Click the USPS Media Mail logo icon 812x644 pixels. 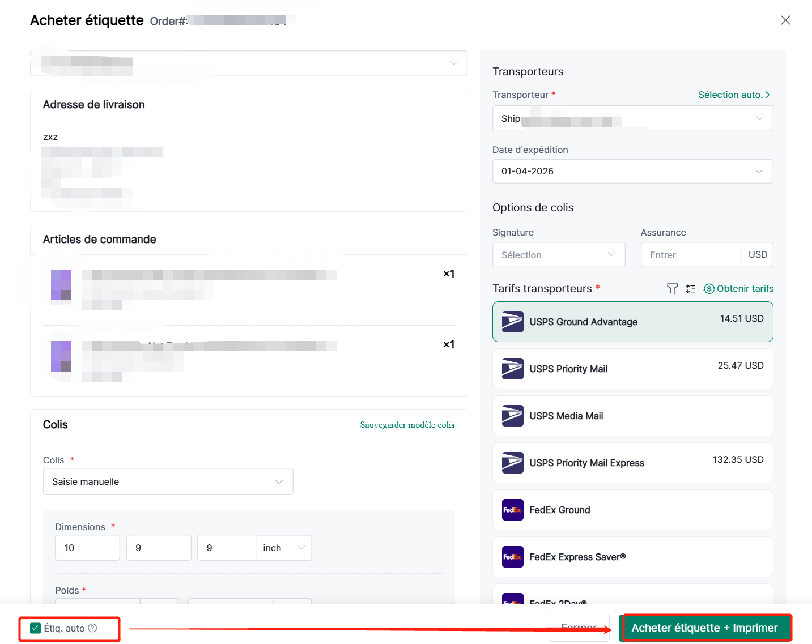(512, 416)
